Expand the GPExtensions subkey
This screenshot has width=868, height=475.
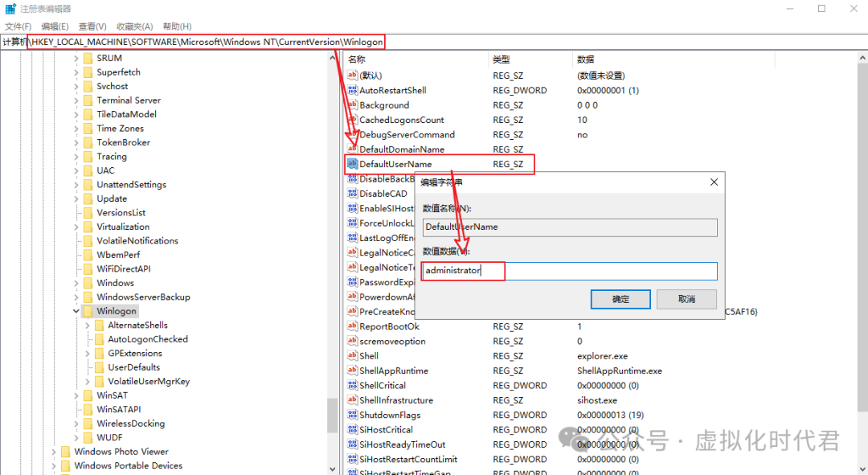(x=88, y=353)
